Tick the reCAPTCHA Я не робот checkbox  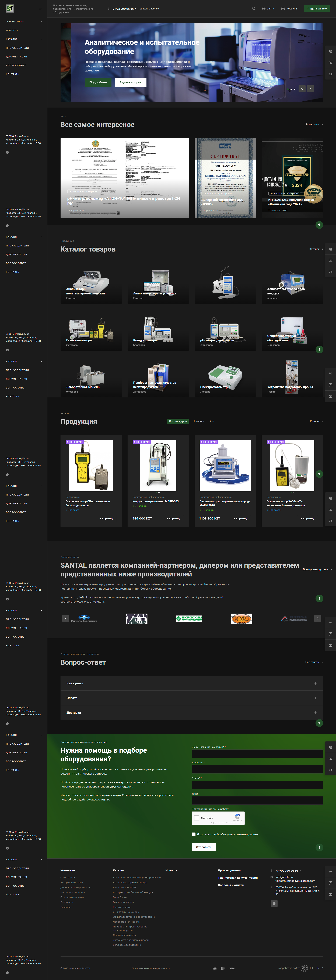pyautogui.click(x=197, y=818)
